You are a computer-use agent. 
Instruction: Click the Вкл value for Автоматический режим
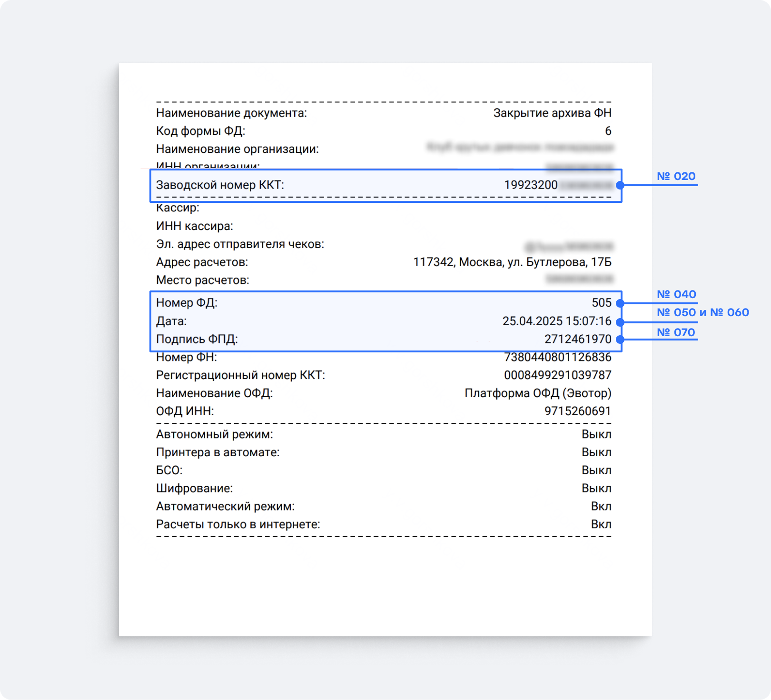click(x=601, y=506)
